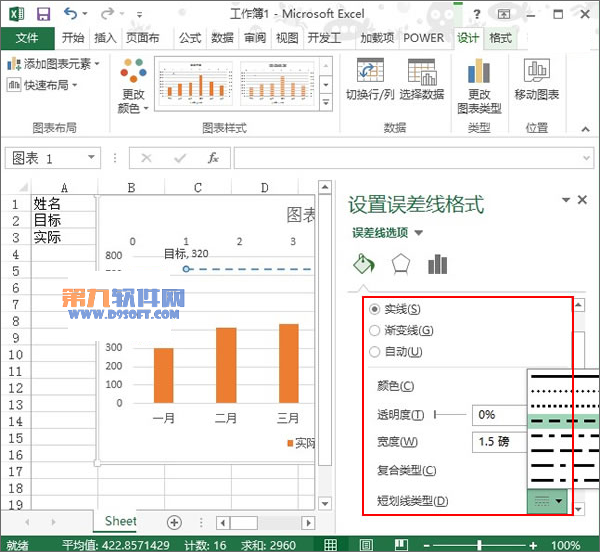Click the 更改图表类型 chart type icon

pos(479,71)
